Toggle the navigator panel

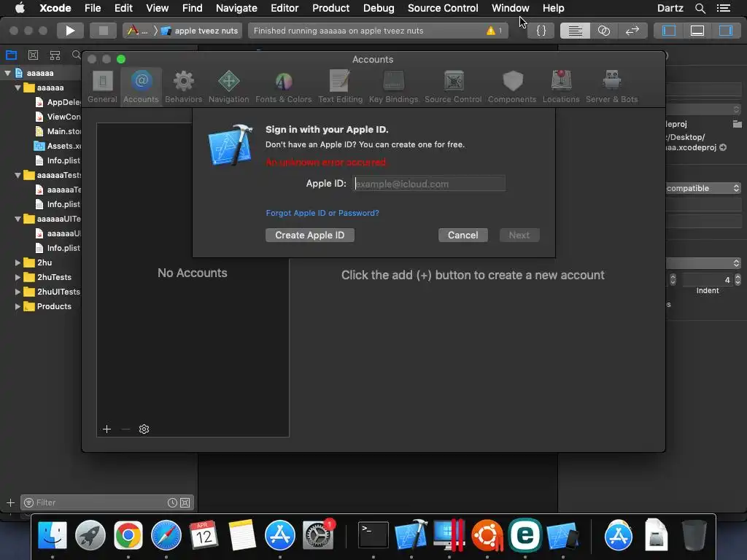click(x=669, y=31)
